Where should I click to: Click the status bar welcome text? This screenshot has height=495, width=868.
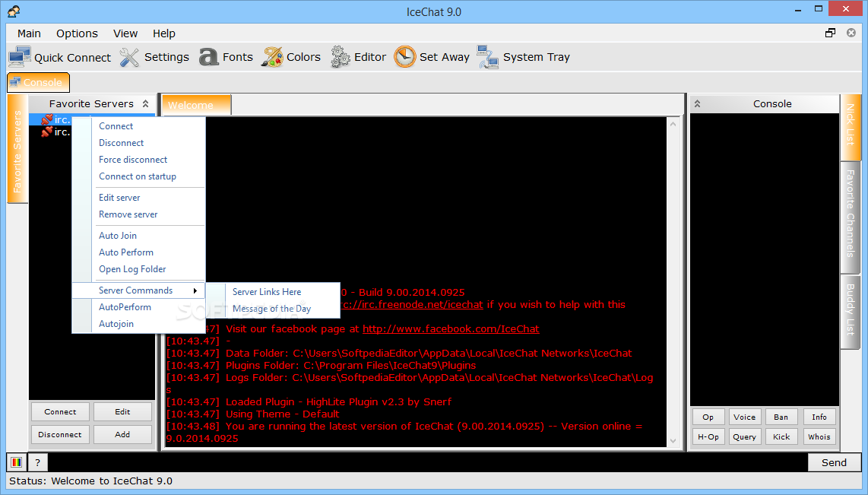[90, 481]
